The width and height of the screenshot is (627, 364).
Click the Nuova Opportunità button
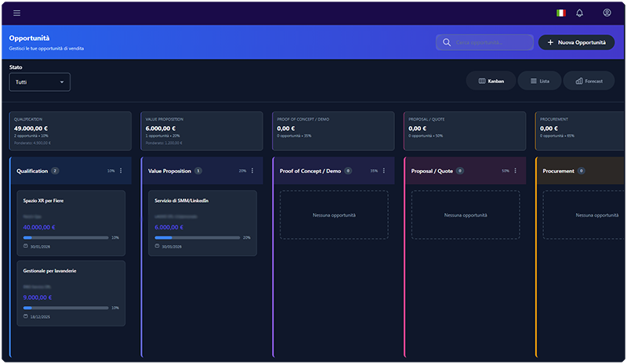pos(576,42)
